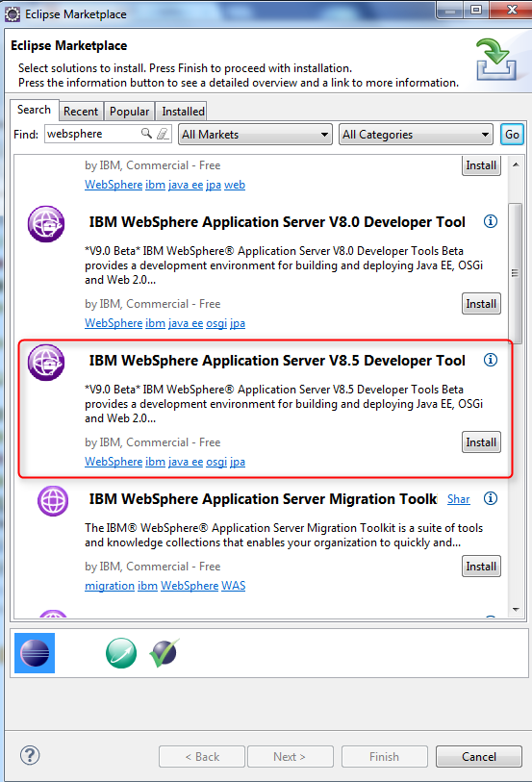
Task: Click IBM WebSphere Application Server V8.5 title
Action: [x=277, y=361]
